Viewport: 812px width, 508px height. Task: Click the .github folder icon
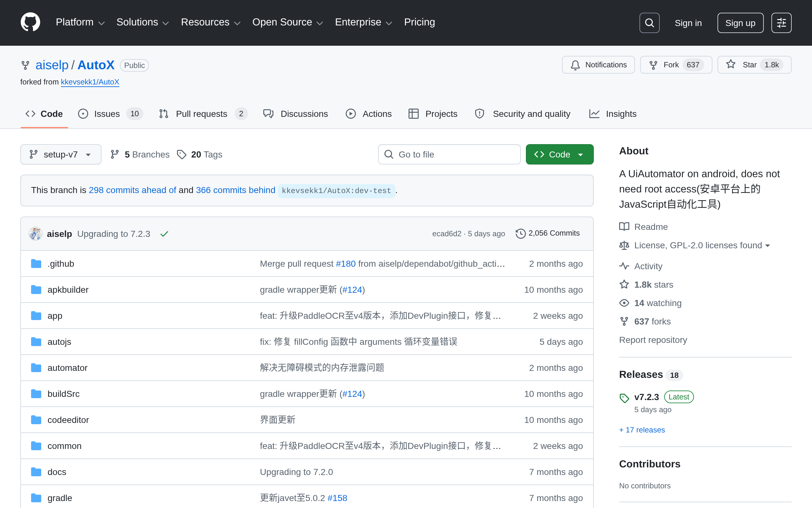click(36, 264)
